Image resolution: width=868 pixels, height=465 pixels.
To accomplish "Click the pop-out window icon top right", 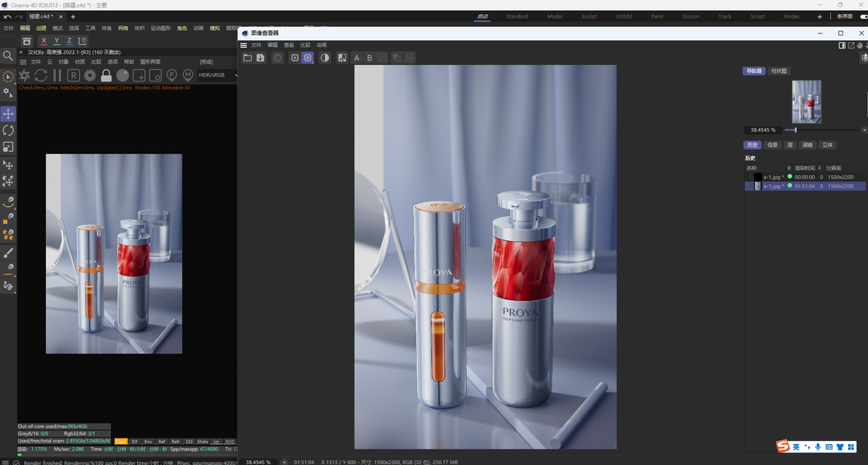I will 852,46.
